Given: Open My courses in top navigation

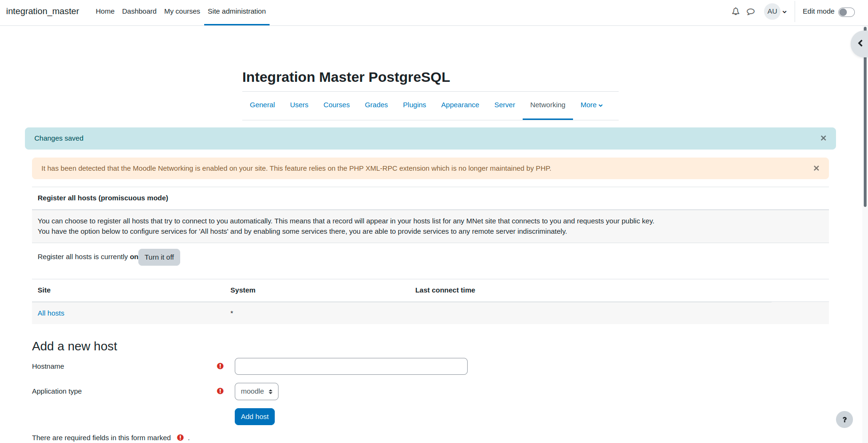Looking at the screenshot, I should point(182,11).
